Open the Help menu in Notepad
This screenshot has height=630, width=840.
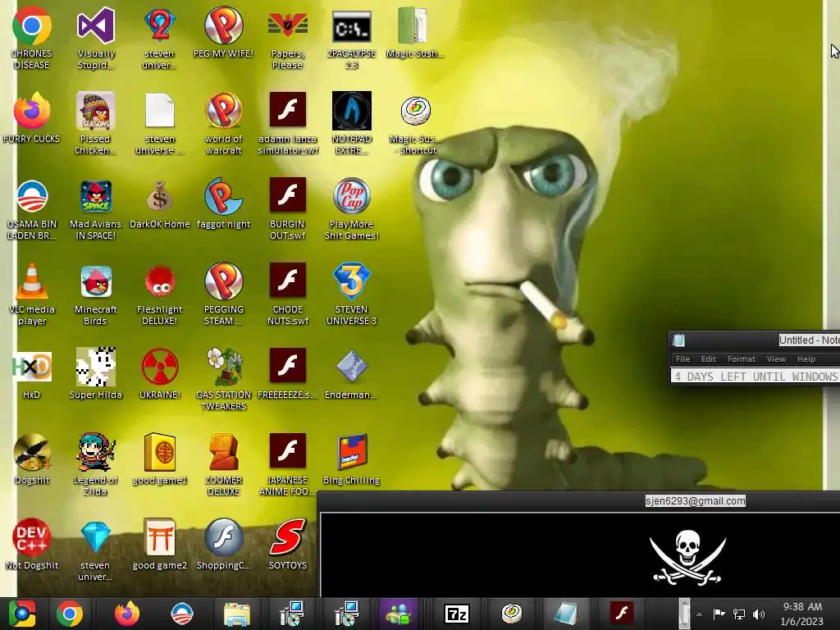coord(806,359)
